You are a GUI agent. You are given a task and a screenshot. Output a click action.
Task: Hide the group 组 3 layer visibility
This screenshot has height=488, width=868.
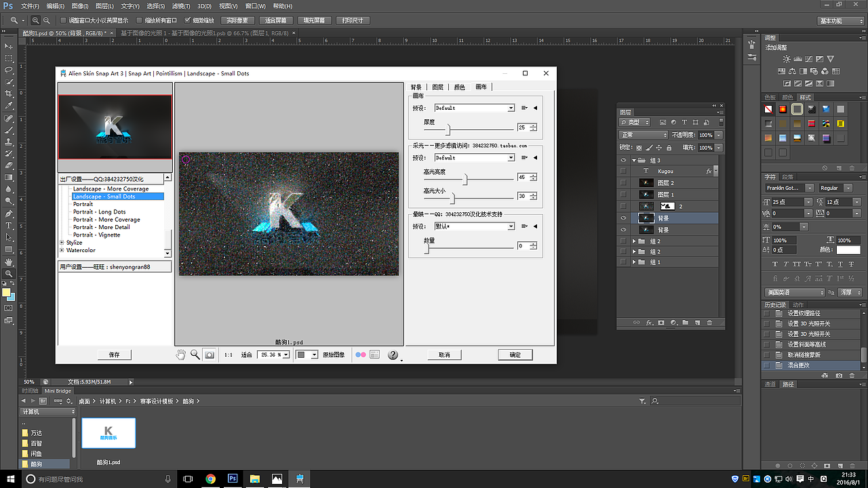click(623, 161)
